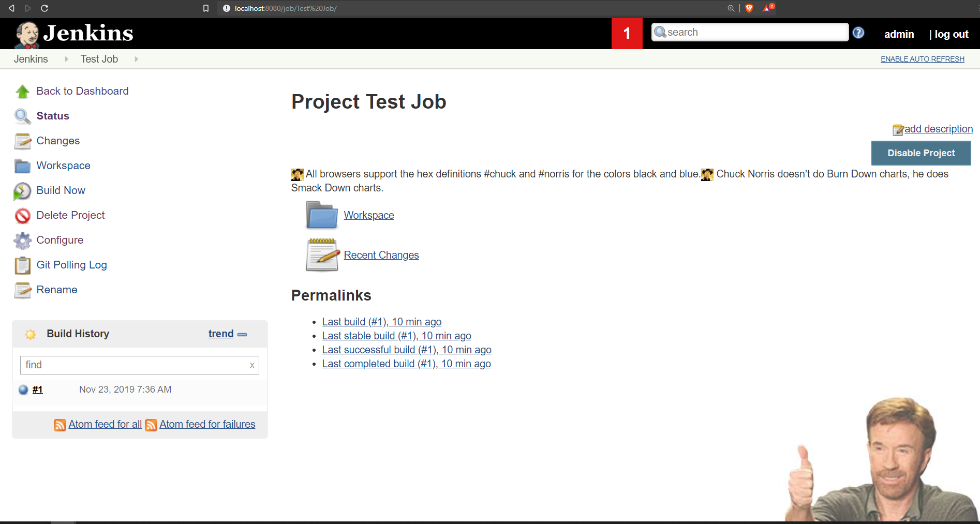
Task: Click the red notification counter showing 1
Action: coord(627,34)
